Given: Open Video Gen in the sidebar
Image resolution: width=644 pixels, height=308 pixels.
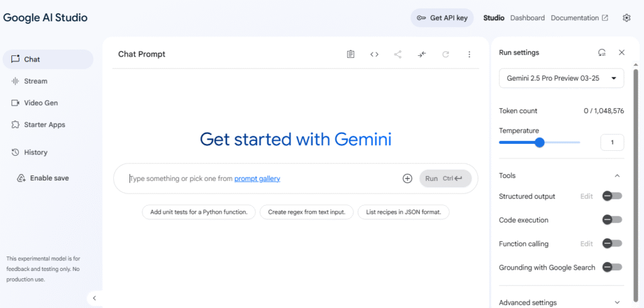Looking at the screenshot, I should 48,102.
